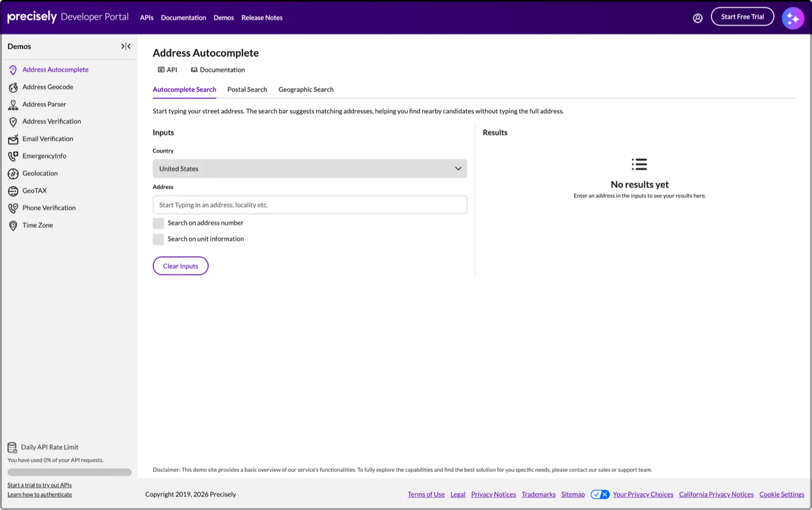Select Address Geocode in the Demos list
The width and height of the screenshot is (812, 510).
[48, 87]
